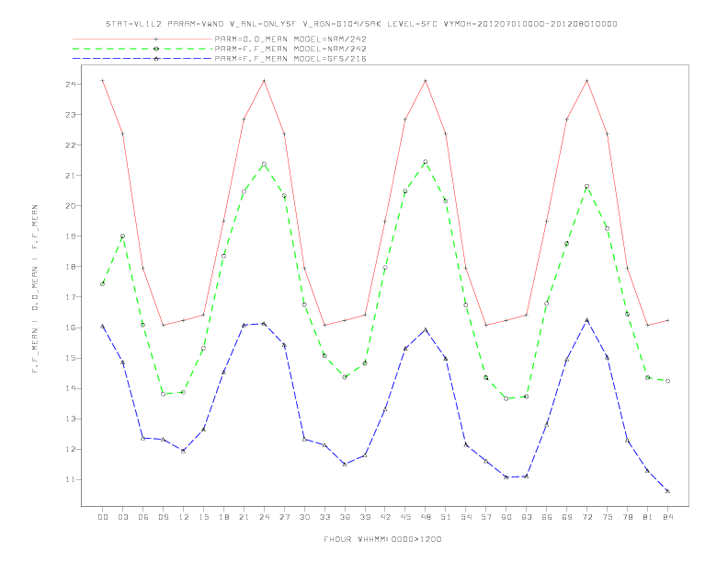Click the vertical y-axis label F.F_MEAN | O.O_MEAN
Image resolution: width=728 pixels, height=563 pixels.
pyautogui.click(x=35, y=289)
